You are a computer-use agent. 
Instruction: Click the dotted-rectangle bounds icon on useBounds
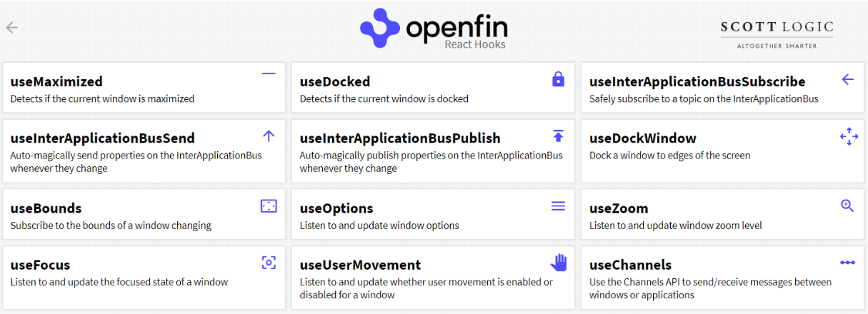point(269,206)
